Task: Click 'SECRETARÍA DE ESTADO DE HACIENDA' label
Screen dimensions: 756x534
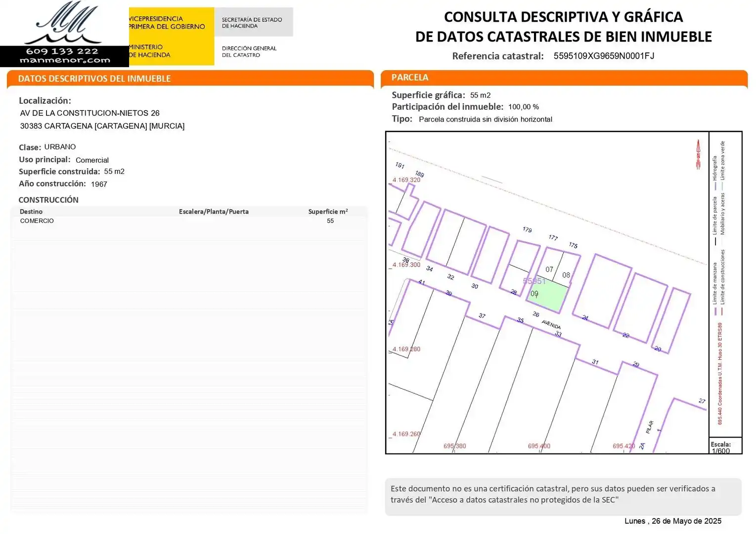Action: (x=252, y=23)
